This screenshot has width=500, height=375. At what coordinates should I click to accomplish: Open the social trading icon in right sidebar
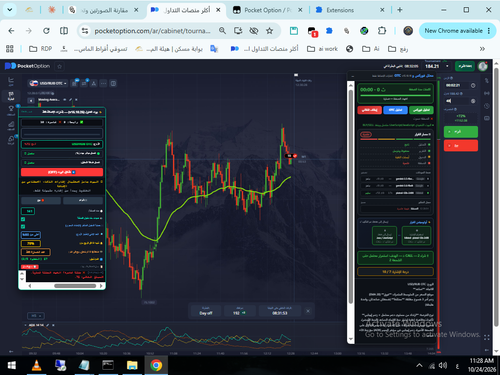click(x=487, y=106)
